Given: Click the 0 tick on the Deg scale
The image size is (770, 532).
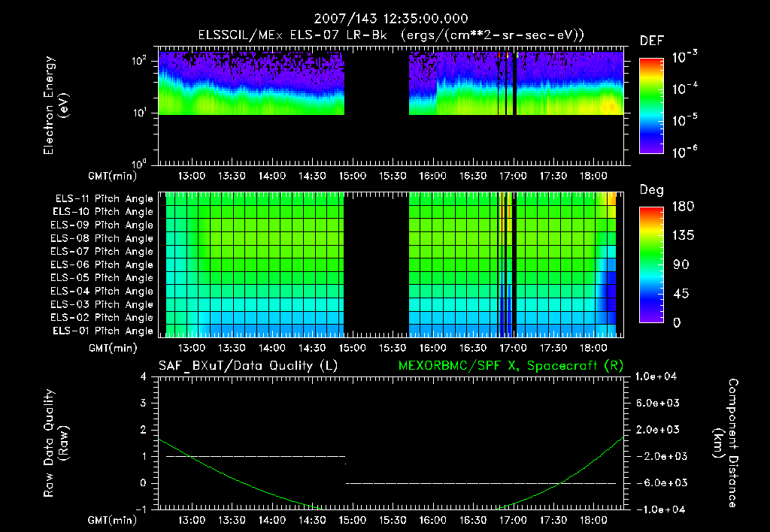Looking at the screenshot, I should [x=677, y=323].
